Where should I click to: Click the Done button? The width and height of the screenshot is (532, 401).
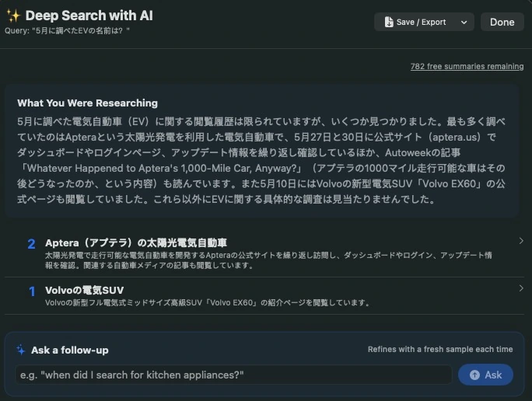(502, 22)
